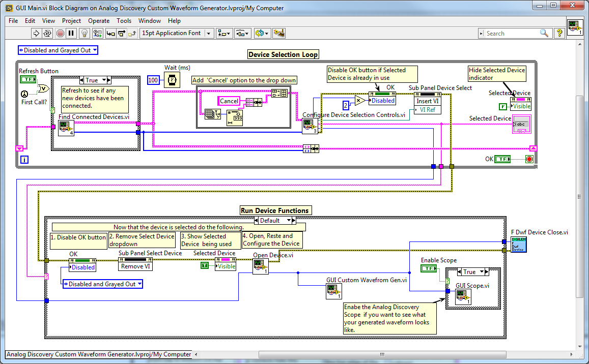
Task: Open the Find Connected Devices.vi subVI icon
Action: click(x=66, y=128)
